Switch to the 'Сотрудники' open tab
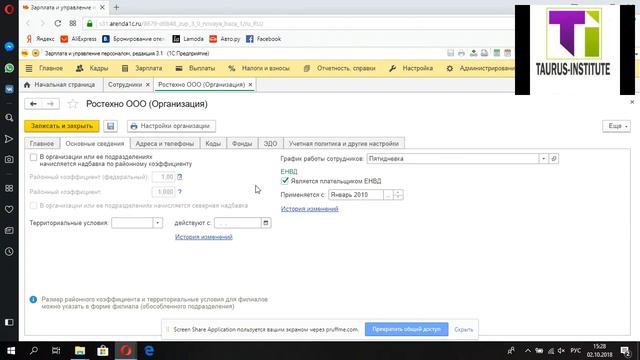 [x=125, y=85]
